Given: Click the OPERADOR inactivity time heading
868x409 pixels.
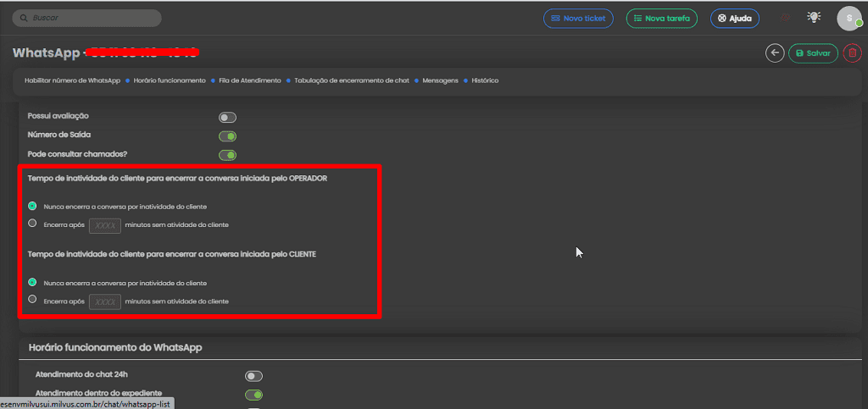Looking at the screenshot, I should pyautogui.click(x=178, y=178).
